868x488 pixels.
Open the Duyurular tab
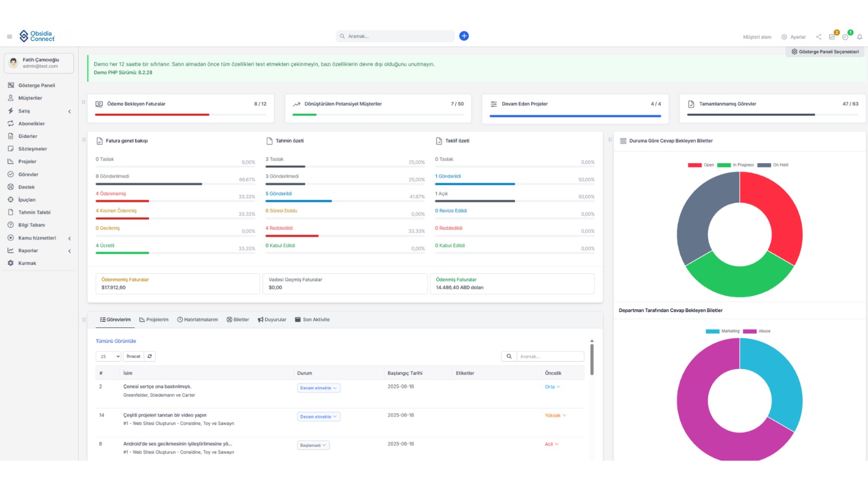pyautogui.click(x=272, y=319)
